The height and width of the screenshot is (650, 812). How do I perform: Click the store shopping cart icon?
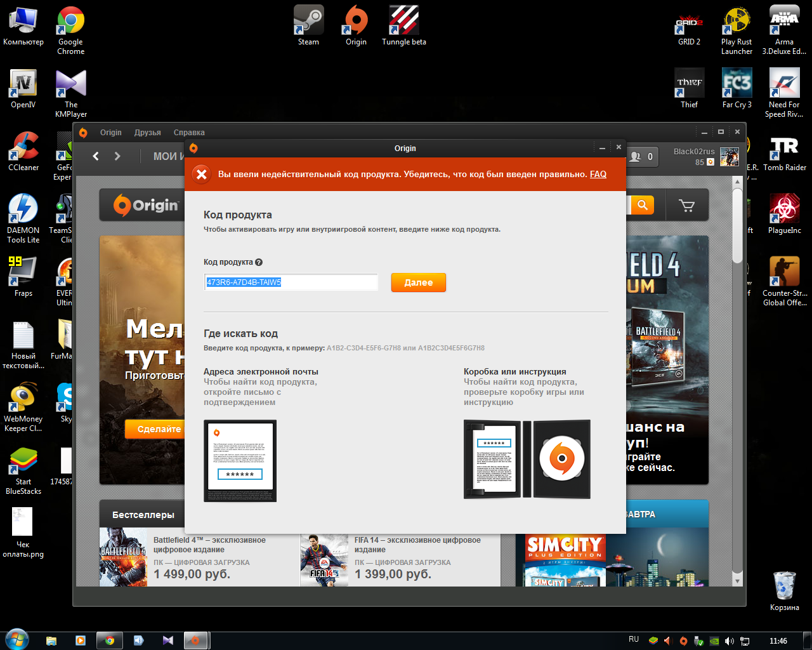(686, 205)
